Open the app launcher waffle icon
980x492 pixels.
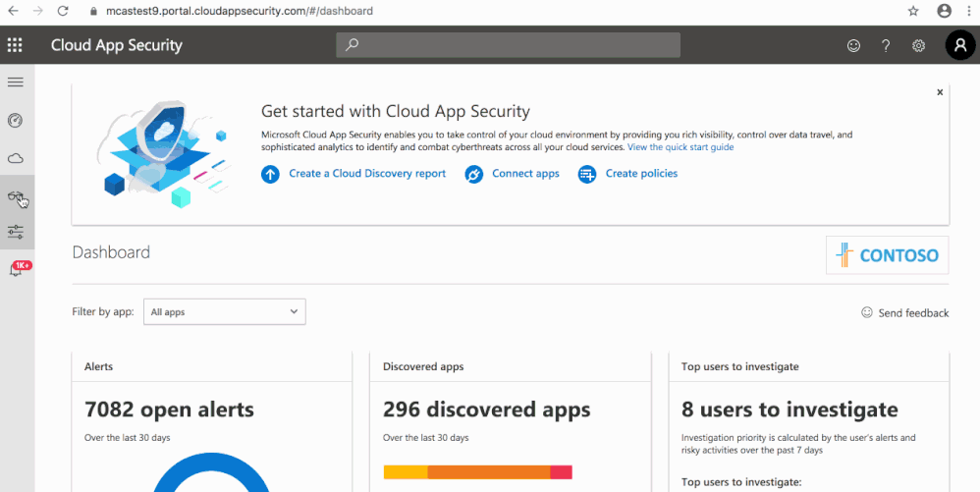click(x=15, y=45)
